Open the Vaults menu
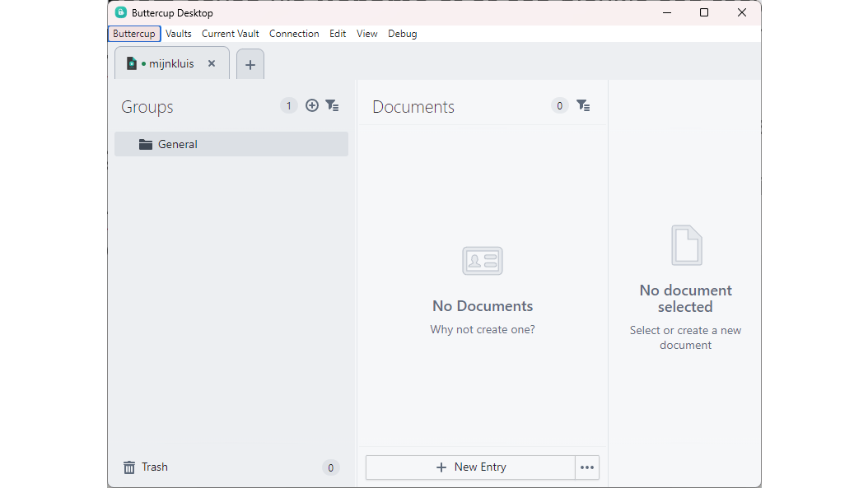The width and height of the screenshot is (868, 488). (x=178, y=34)
